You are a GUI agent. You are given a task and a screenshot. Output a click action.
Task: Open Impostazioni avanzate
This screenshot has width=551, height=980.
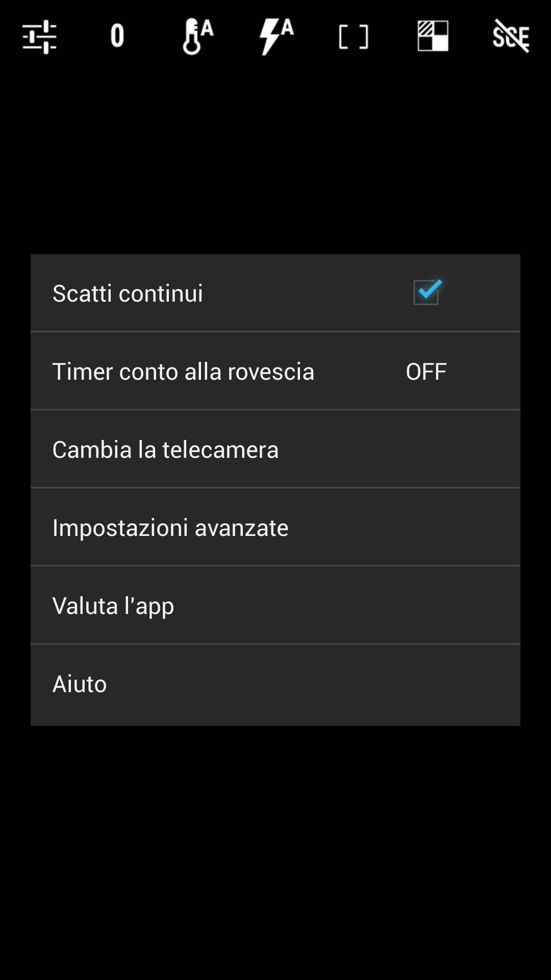(x=275, y=527)
